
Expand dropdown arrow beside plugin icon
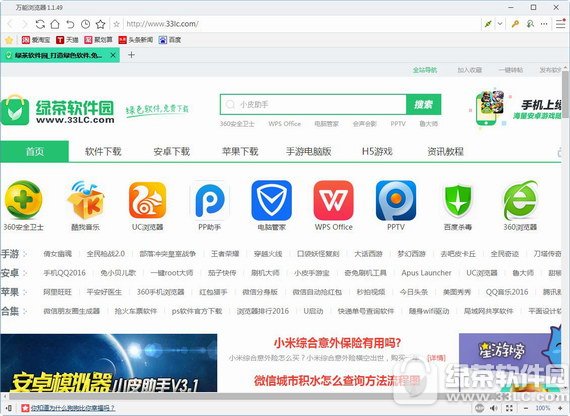500,24
